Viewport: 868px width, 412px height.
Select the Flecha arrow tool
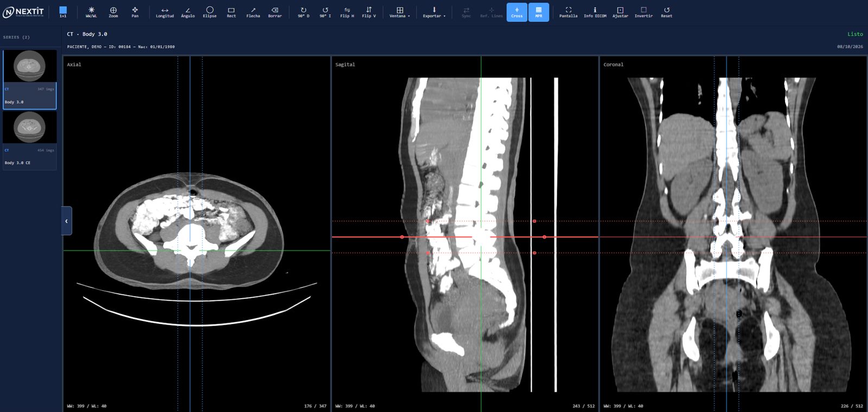253,12
